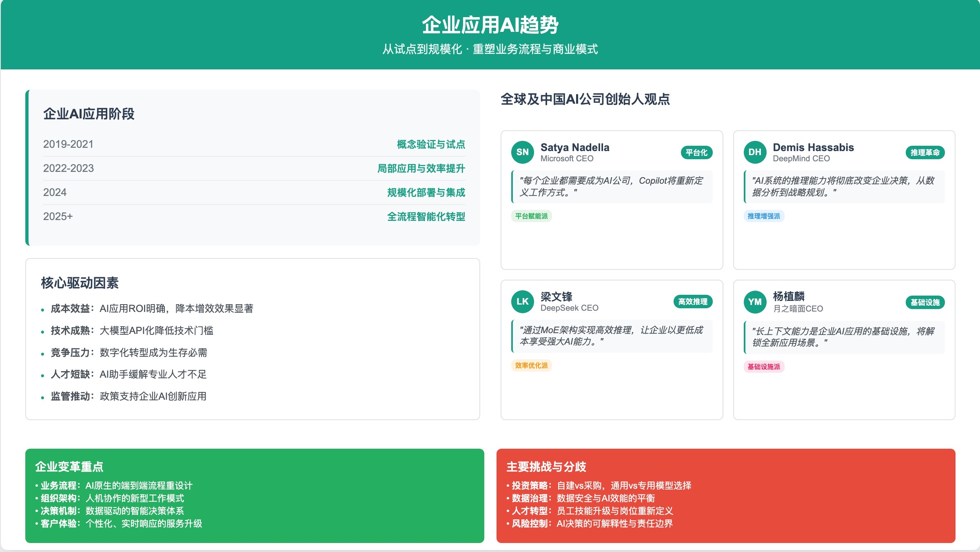Click the name 梁文锋

[x=556, y=296]
